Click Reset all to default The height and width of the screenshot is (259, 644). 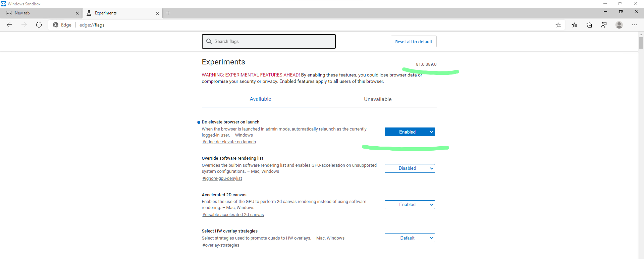414,41
